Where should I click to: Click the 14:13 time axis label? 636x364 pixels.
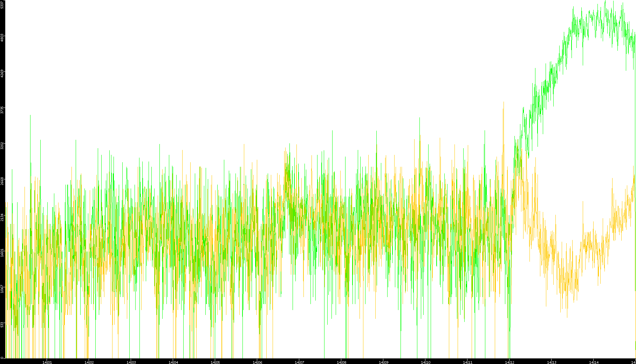552,362
